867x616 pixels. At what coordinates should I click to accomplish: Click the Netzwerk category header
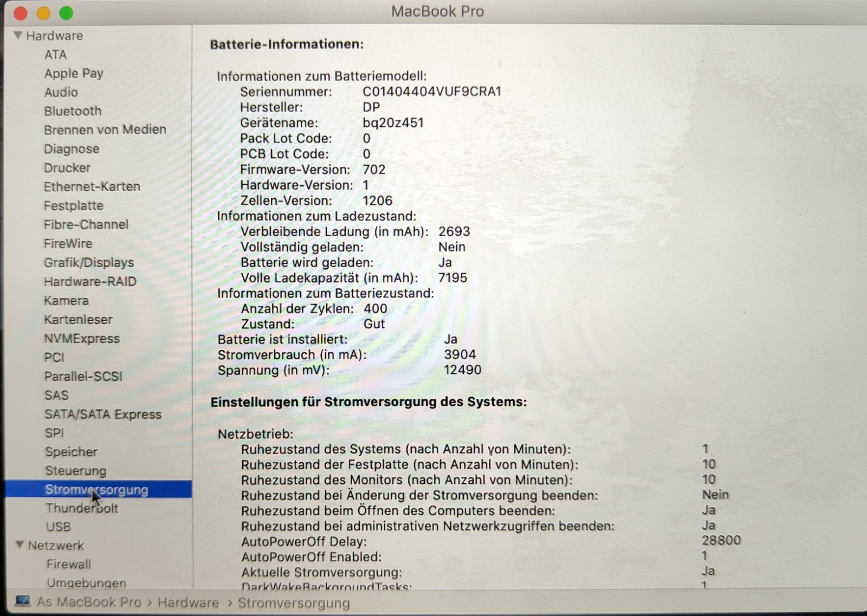tap(56, 545)
